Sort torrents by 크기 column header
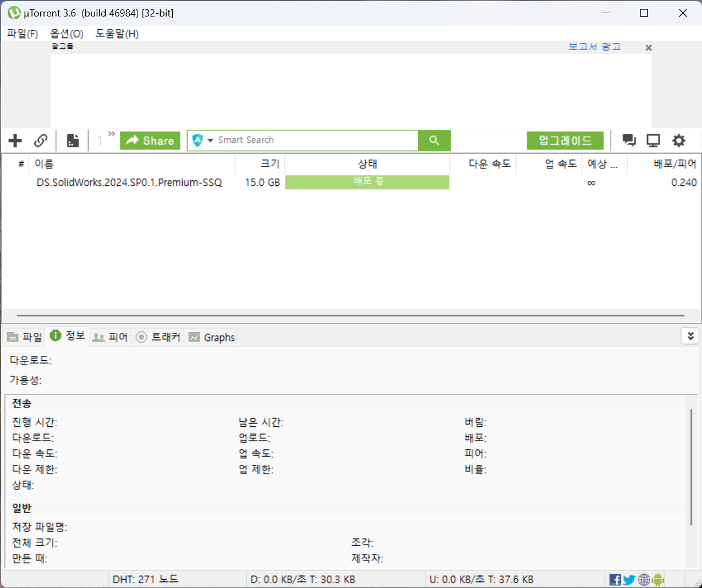Screen dimensions: 702x588 tap(260, 164)
